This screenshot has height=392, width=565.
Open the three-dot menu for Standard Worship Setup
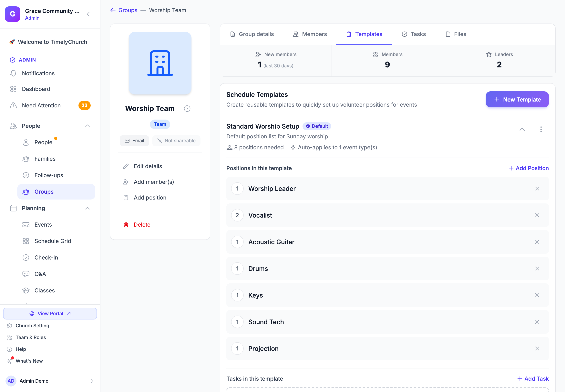pyautogui.click(x=541, y=129)
